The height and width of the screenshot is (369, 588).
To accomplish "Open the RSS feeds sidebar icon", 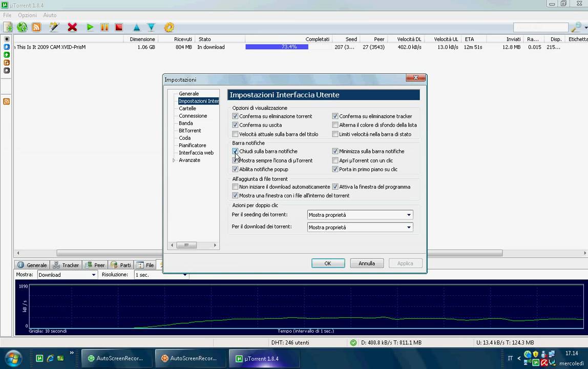I will (6, 101).
